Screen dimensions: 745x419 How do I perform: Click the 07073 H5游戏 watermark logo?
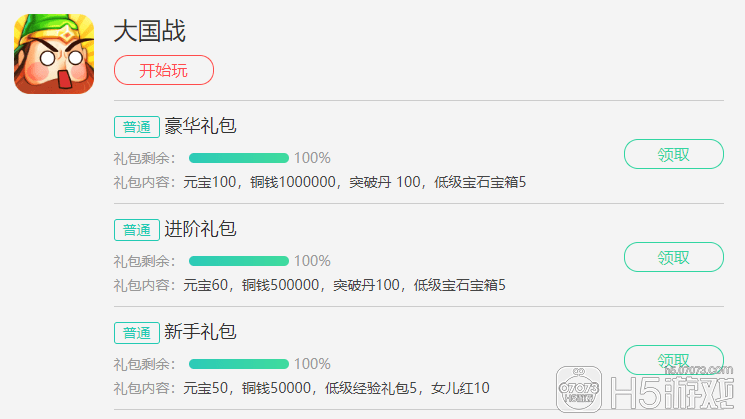(x=645, y=389)
